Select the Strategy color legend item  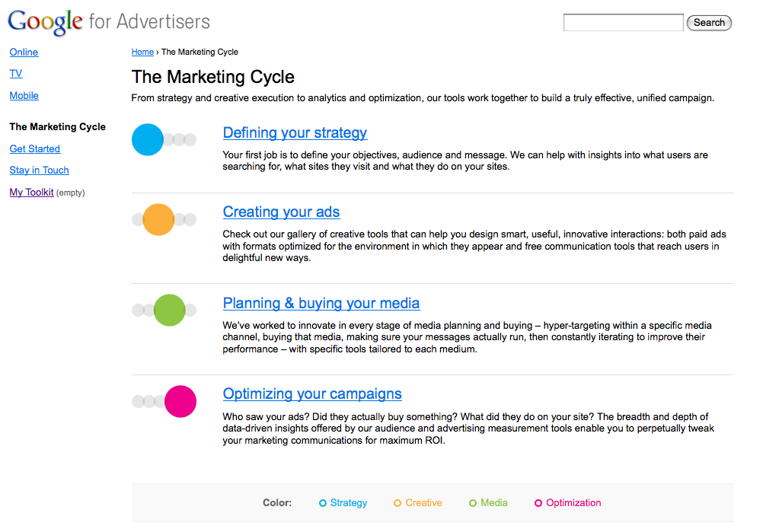[343, 503]
